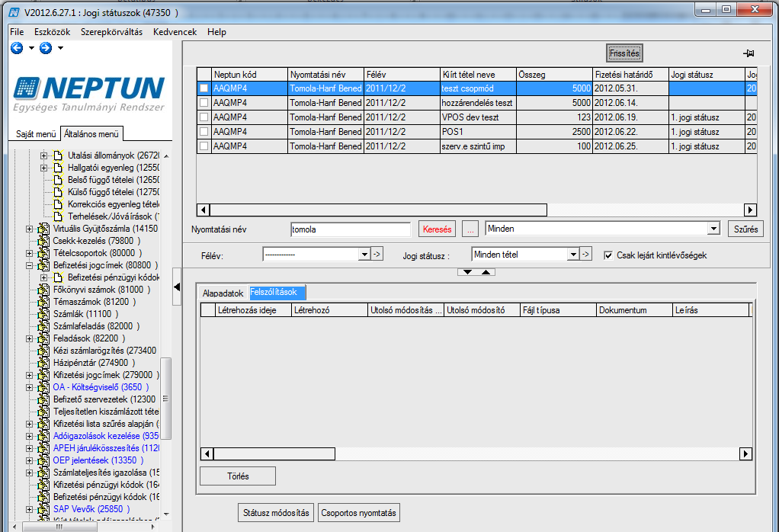The width and height of the screenshot is (779, 532).
Task: Click the Tételcsoportok tree icon
Action: point(43,253)
